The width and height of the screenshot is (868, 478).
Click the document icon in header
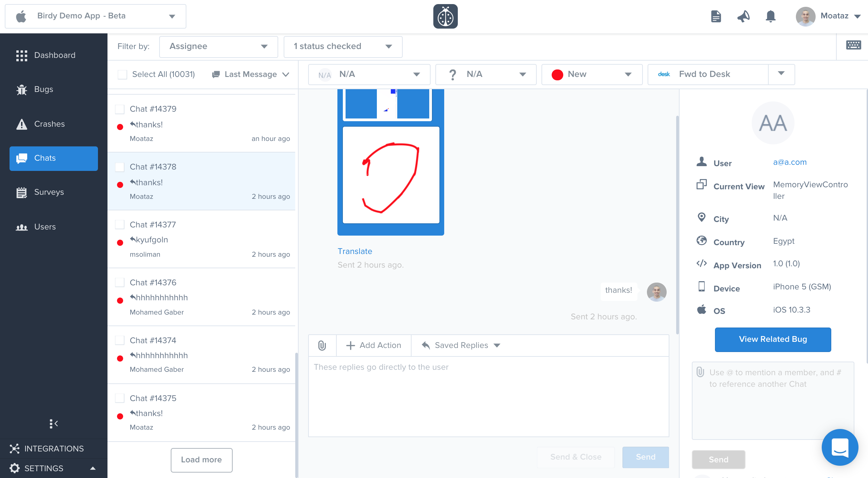coord(716,16)
